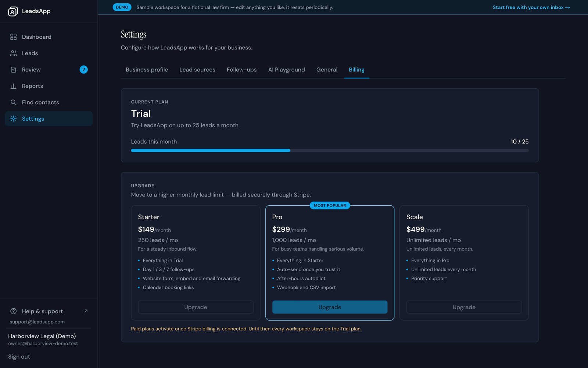The image size is (588, 368).
Task: Upgrade to the Pro plan
Action: (330, 307)
